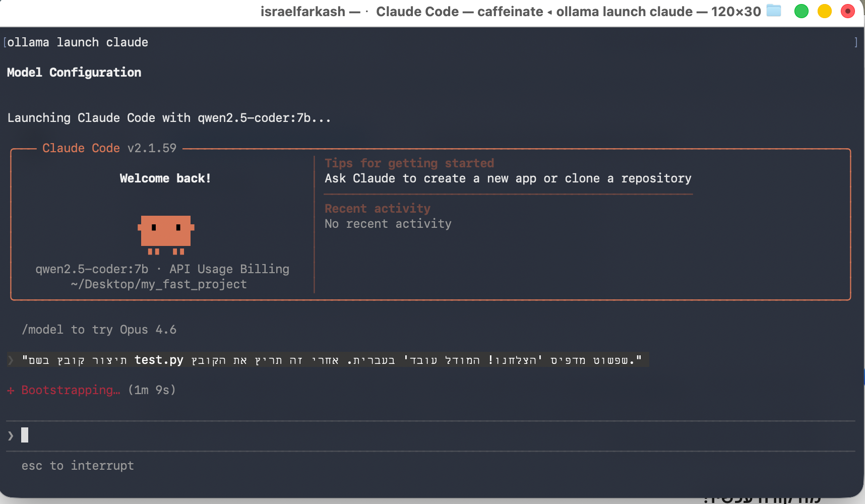Click the Claude Code v2.1.59 box title
The image size is (865, 504).
pos(109,148)
